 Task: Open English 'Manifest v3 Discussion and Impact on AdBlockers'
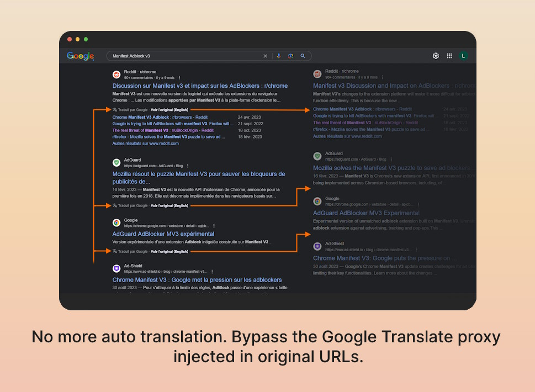point(394,86)
